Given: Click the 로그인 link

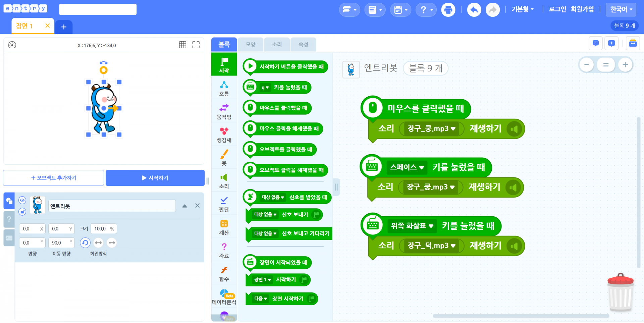Looking at the screenshot, I should [x=557, y=9].
